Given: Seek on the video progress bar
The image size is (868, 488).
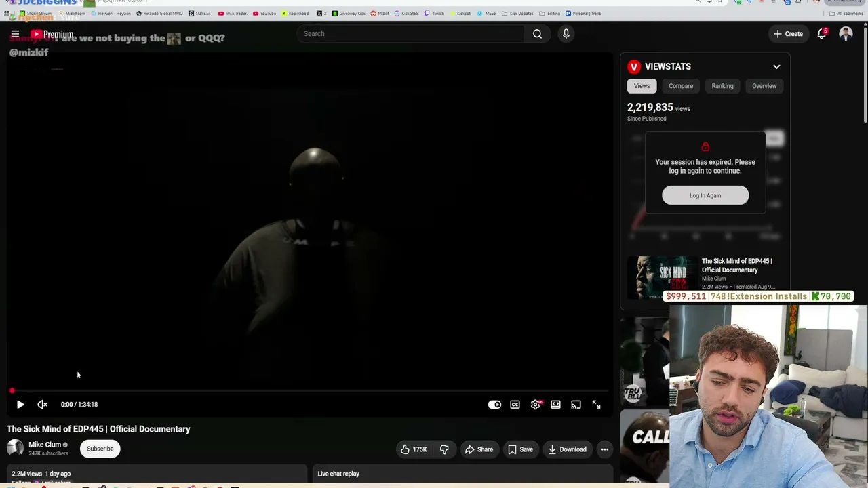Looking at the screenshot, I should [x=309, y=390].
